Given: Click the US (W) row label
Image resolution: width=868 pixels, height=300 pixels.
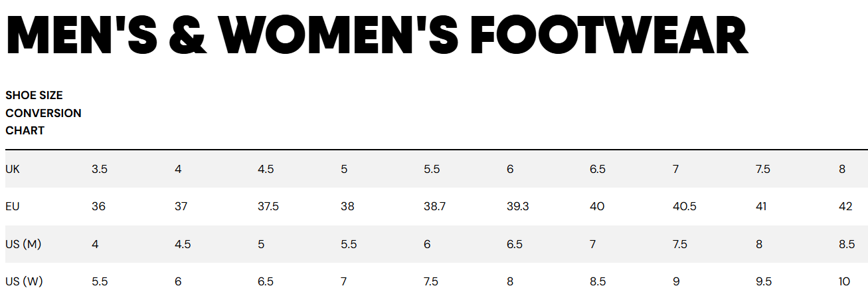Looking at the screenshot, I should 24,281.
